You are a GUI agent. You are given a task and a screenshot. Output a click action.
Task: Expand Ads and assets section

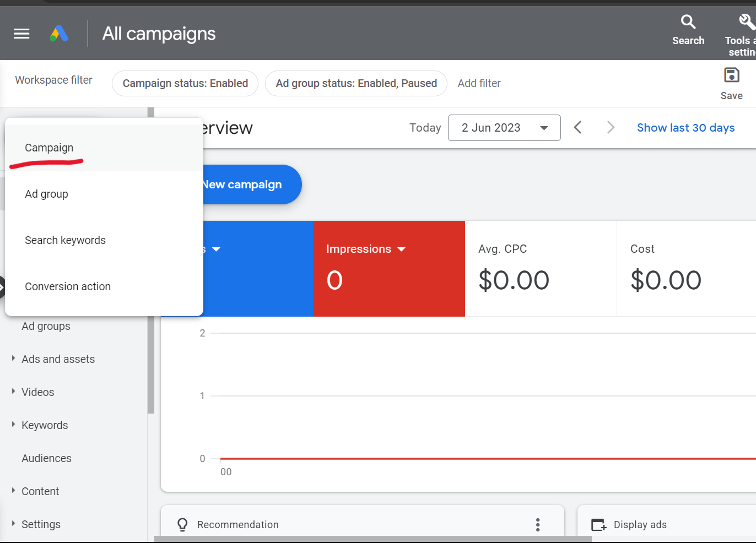pyautogui.click(x=13, y=359)
